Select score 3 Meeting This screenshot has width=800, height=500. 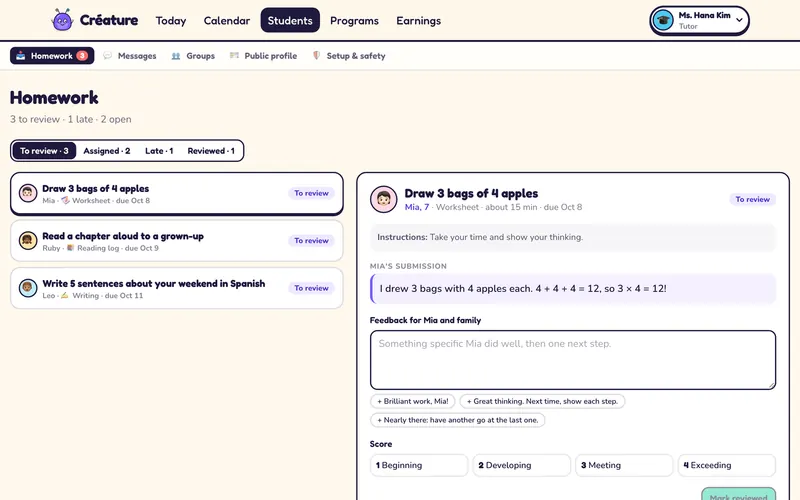[624, 465]
